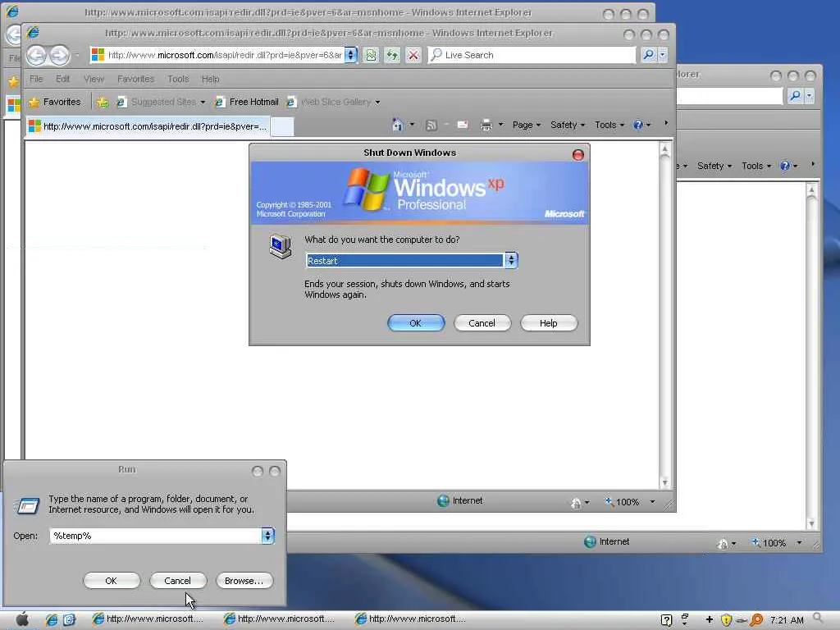Viewport: 840px width, 630px height.
Task: Select the microsoft.com tab in front window
Action: pos(148,126)
